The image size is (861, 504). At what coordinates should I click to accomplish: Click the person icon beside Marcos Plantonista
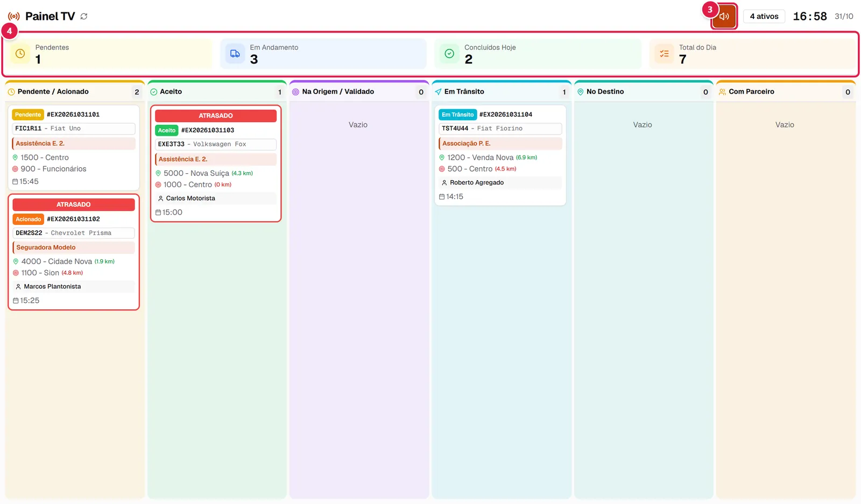[18, 287]
